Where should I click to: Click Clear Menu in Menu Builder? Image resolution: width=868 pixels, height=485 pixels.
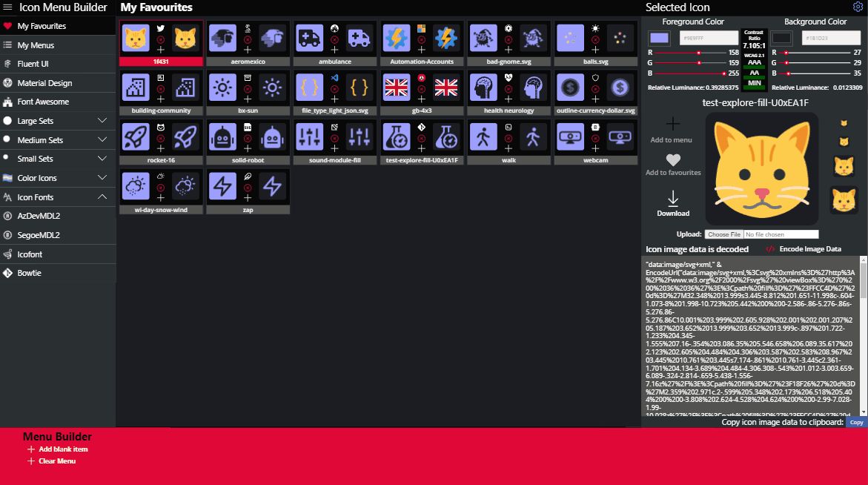(51, 461)
